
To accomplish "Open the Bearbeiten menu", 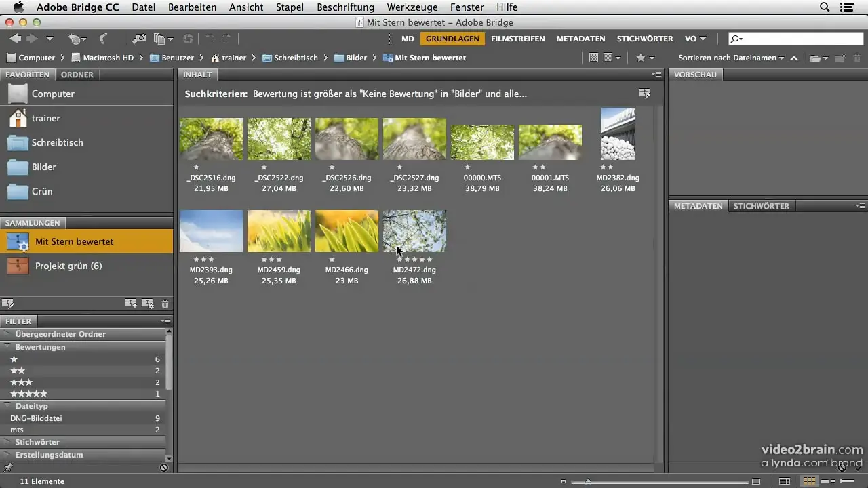I will tap(192, 7).
